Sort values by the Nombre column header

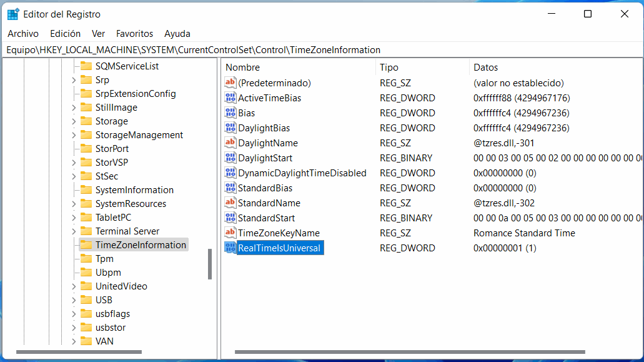(242, 68)
